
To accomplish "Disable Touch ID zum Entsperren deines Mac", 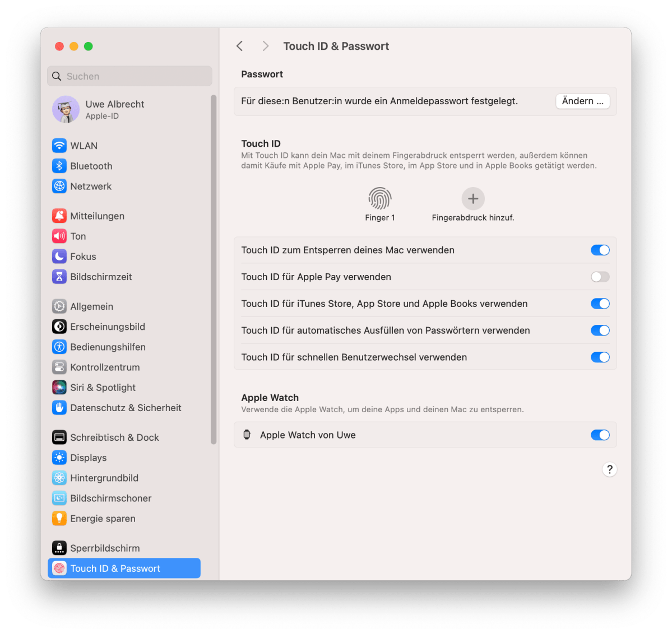I will pyautogui.click(x=600, y=250).
